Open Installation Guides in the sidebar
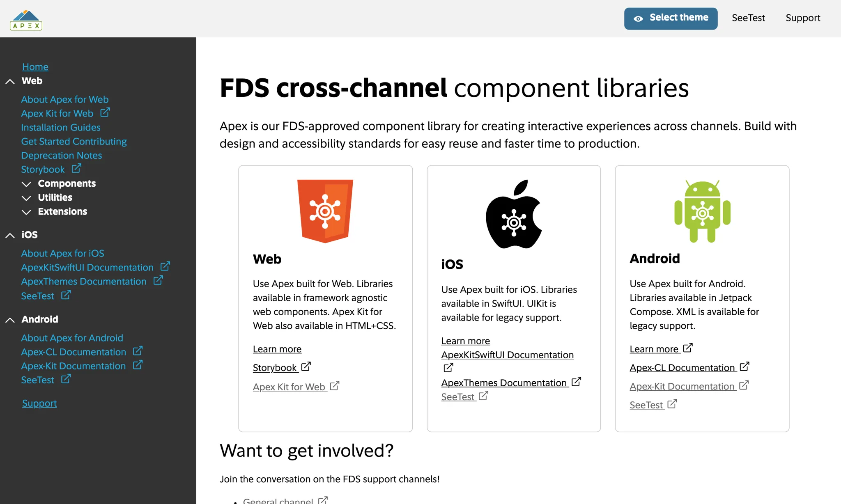Image resolution: width=841 pixels, height=504 pixels. [x=61, y=127]
